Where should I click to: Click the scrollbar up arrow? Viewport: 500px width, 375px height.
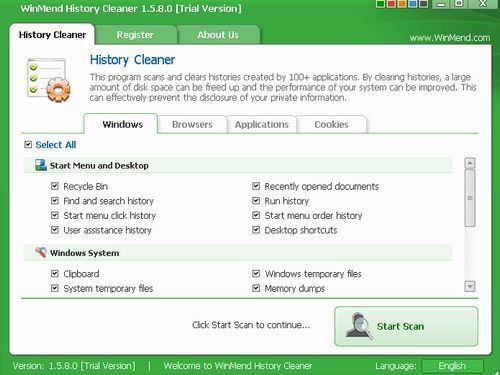pos(470,163)
